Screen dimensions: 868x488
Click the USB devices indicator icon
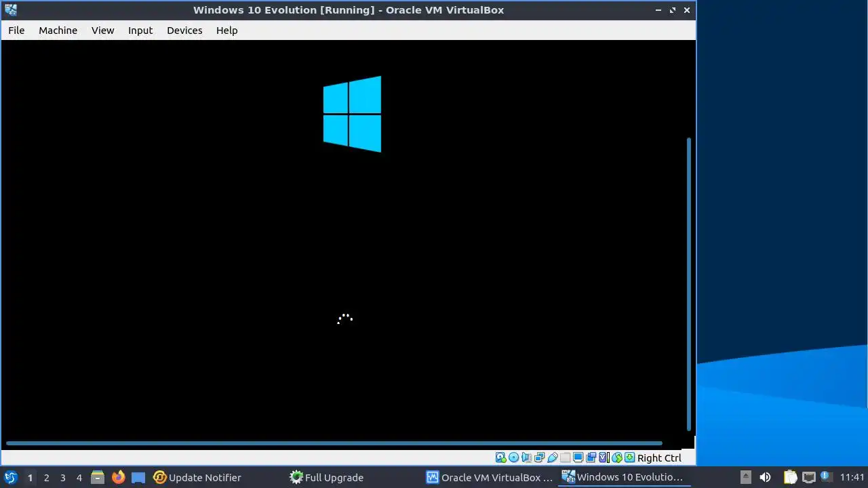click(x=553, y=457)
